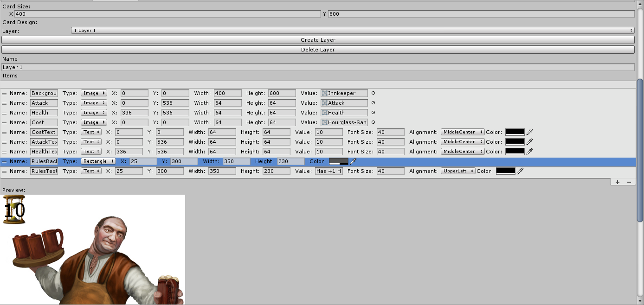Grab drag handle of the AttackText row
This screenshot has width=644, height=305.
(4, 142)
